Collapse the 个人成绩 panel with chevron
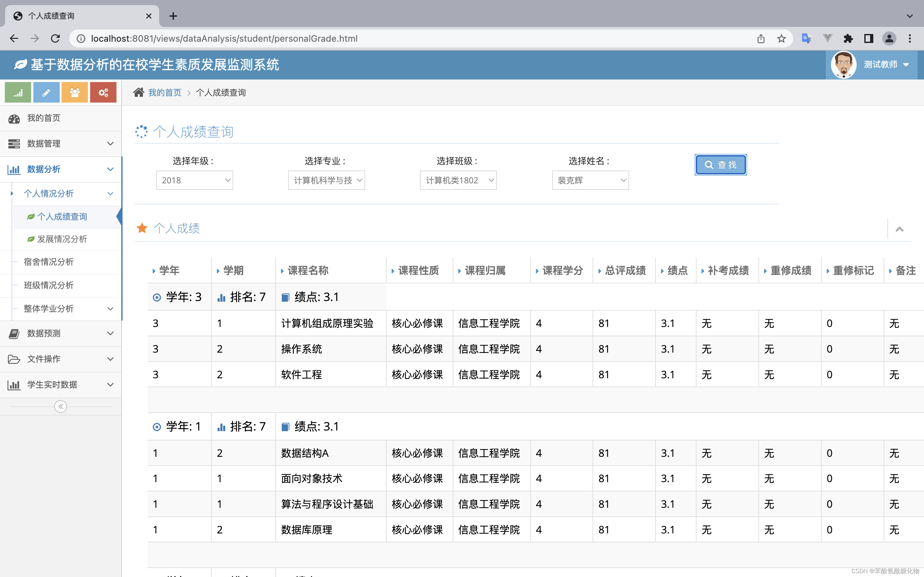The width and height of the screenshot is (924, 577). pyautogui.click(x=899, y=229)
